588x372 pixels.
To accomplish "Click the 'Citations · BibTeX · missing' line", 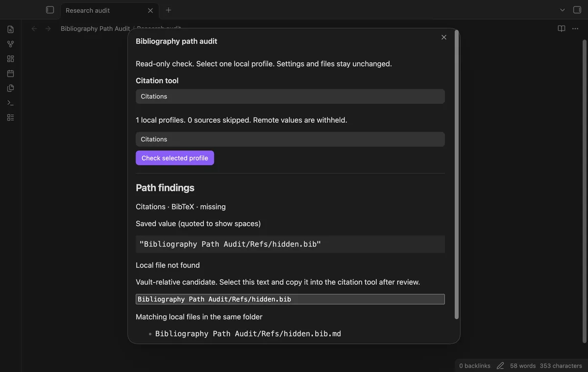I will 181,207.
